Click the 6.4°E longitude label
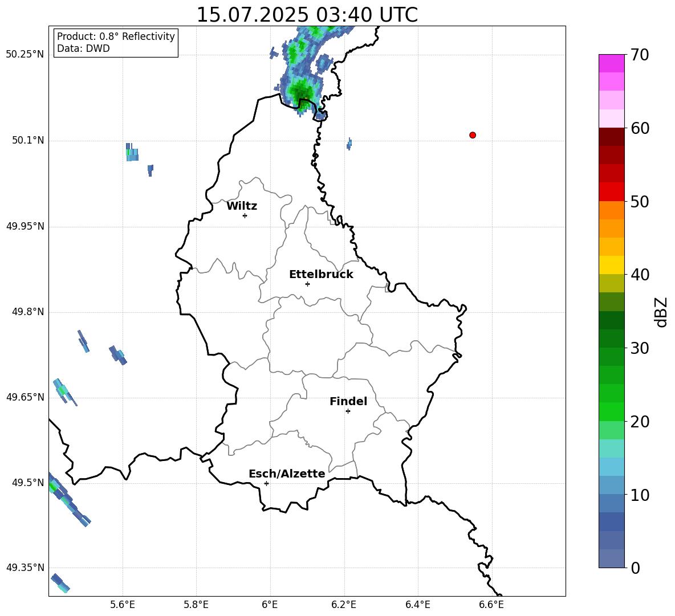 (x=417, y=605)
